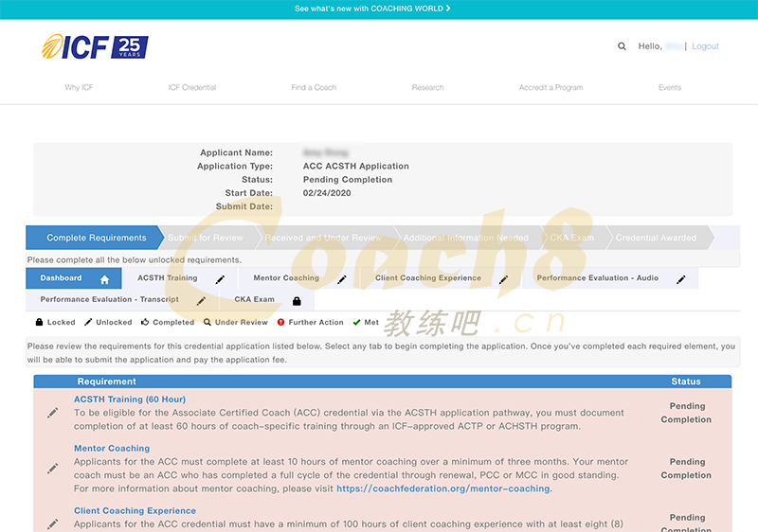
Task: Click pencil icon beside ACSTH Training (60 Hour) row
Action: tap(52, 413)
